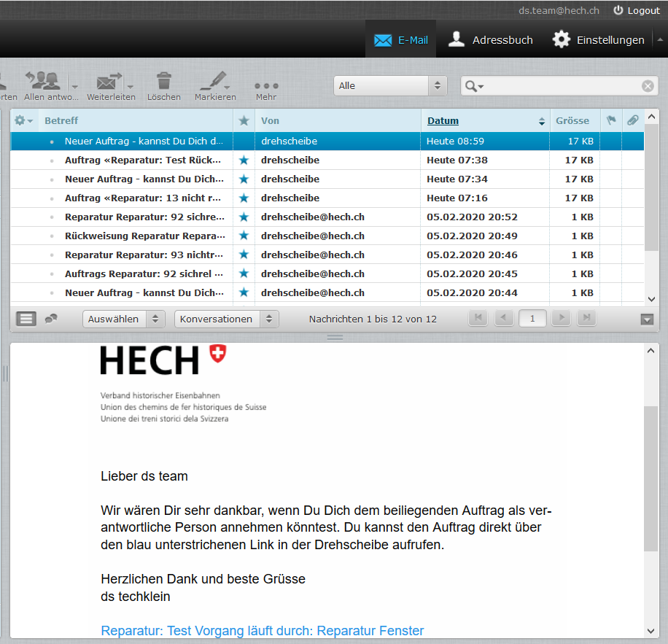Open the Reparatur Fenster link

tap(262, 630)
